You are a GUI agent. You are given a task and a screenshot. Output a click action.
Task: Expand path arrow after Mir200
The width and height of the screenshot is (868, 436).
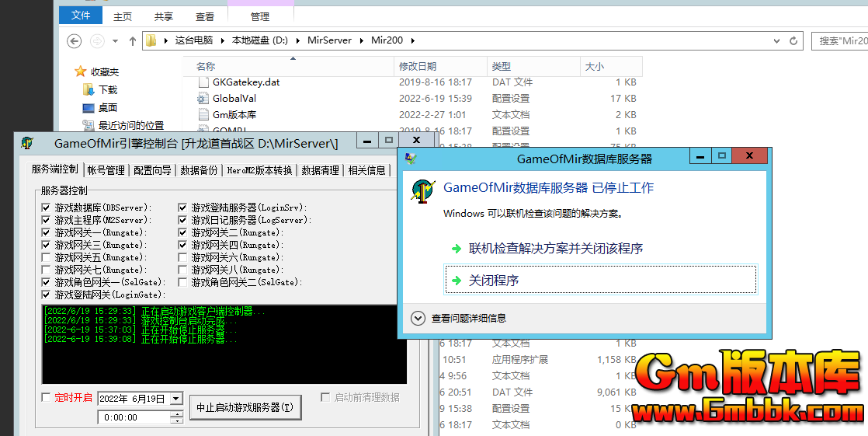(412, 40)
